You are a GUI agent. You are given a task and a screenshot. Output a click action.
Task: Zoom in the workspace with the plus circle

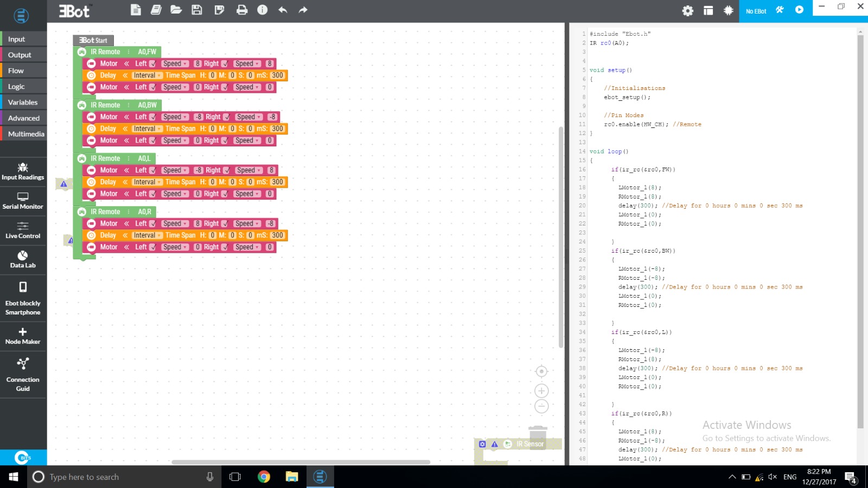[x=541, y=391]
